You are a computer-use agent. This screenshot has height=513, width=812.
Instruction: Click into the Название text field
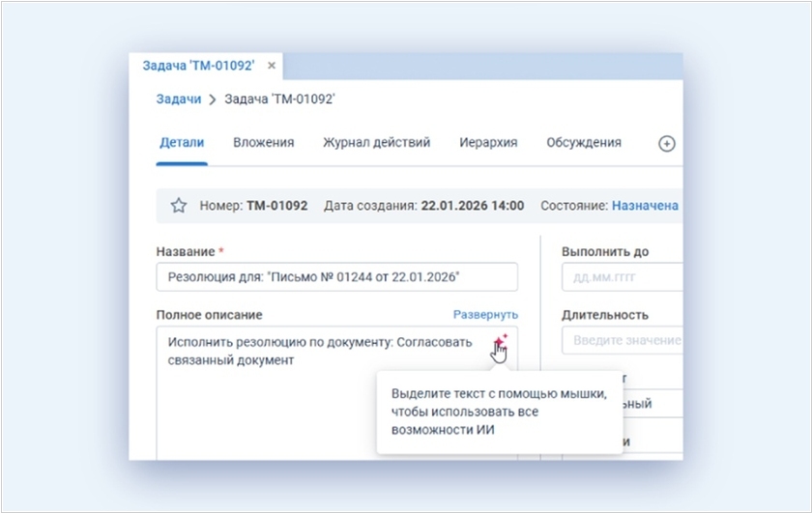tap(336, 277)
